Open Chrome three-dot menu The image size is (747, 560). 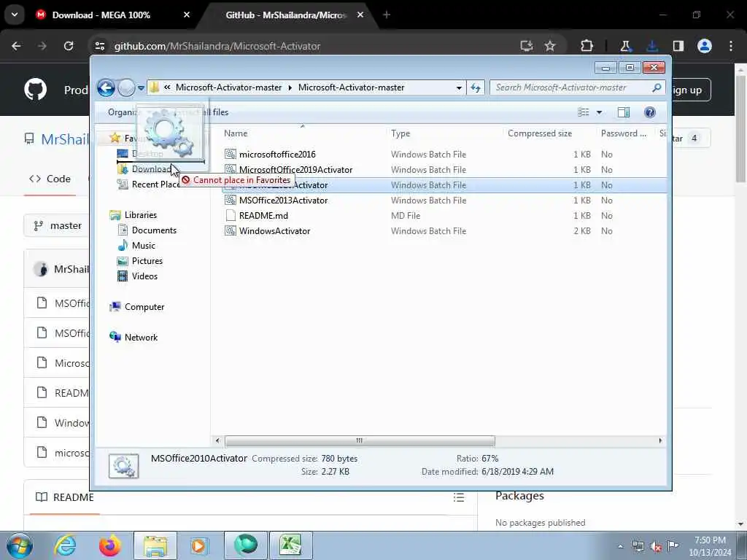point(731,46)
